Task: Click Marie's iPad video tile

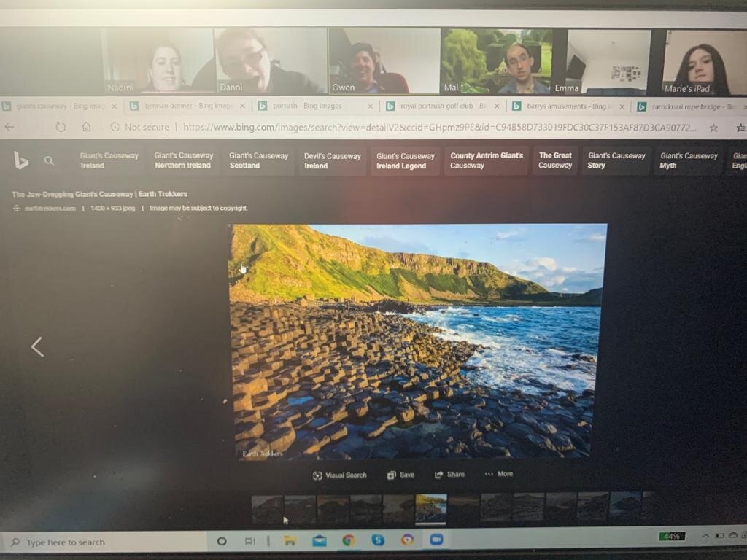Action: tap(705, 63)
